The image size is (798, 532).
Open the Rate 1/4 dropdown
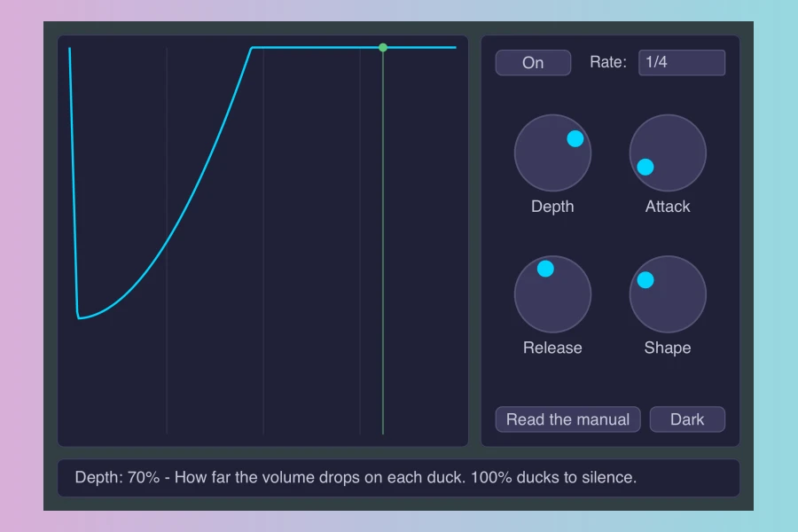coord(682,63)
